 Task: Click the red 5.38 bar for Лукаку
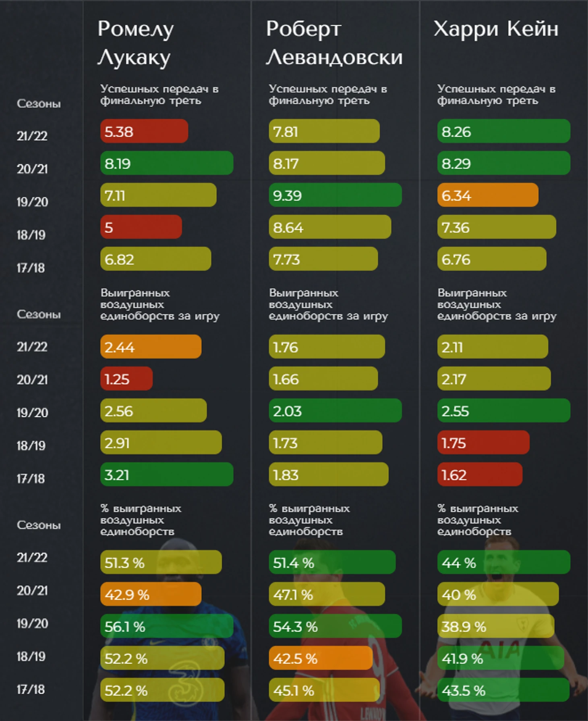[x=144, y=131]
